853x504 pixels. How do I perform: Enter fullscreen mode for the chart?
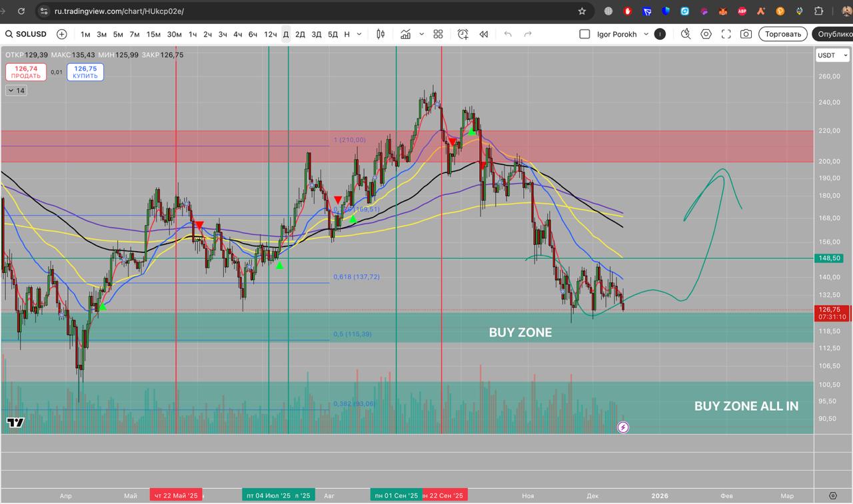coord(726,34)
